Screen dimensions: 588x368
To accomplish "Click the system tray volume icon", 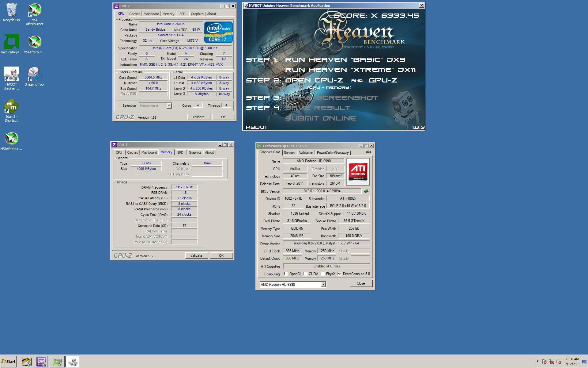I will click(x=559, y=362).
